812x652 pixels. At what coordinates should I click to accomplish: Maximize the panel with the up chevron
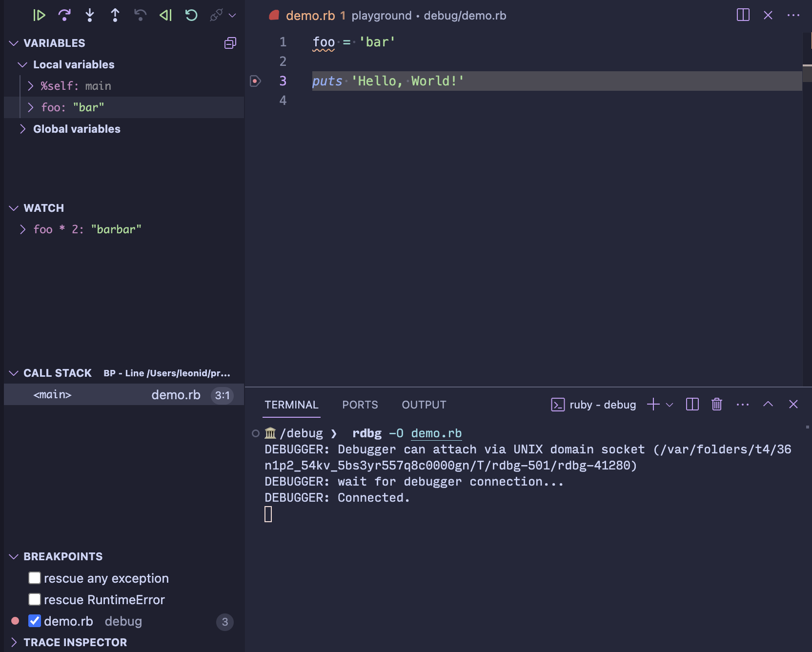768,404
